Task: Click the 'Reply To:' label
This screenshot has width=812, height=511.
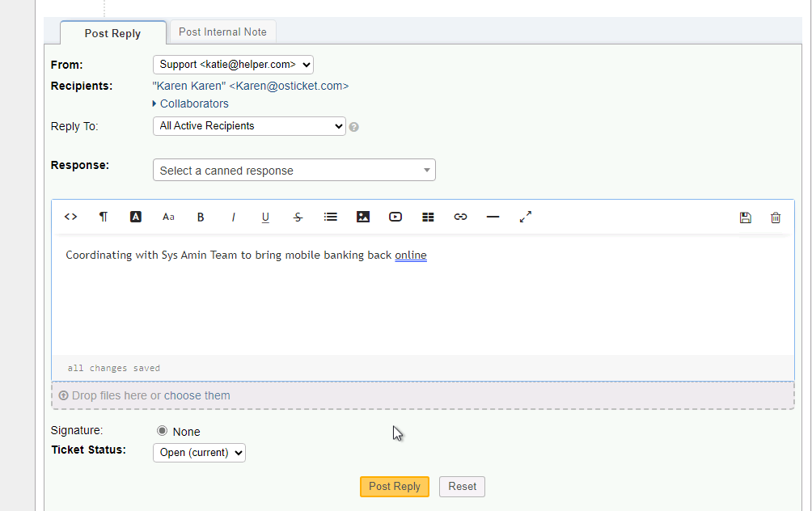Action: click(74, 126)
